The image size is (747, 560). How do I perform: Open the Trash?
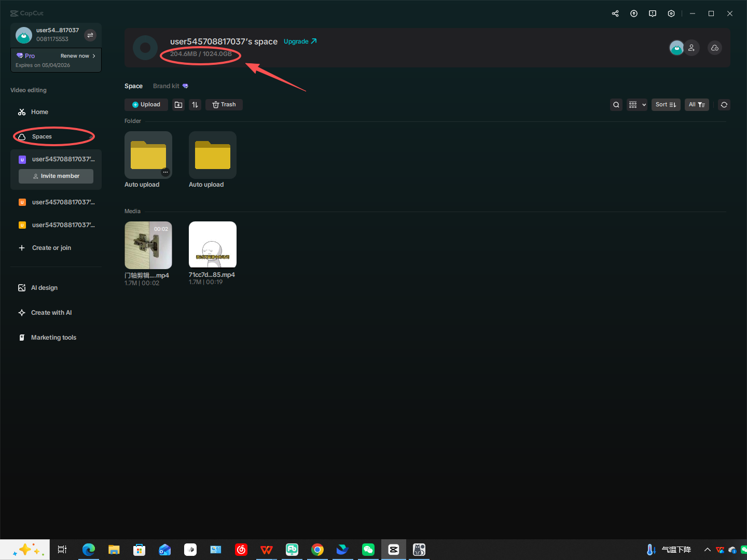224,105
